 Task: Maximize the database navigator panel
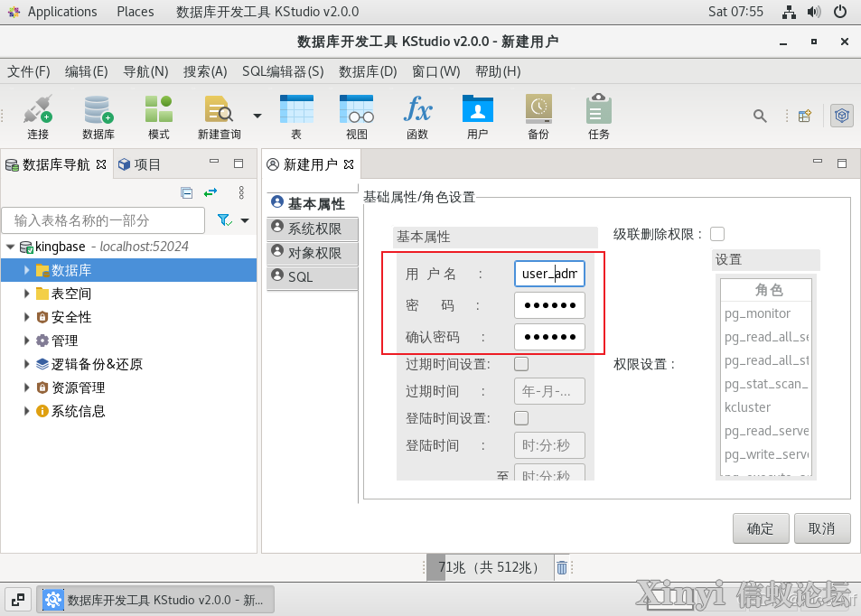239,163
